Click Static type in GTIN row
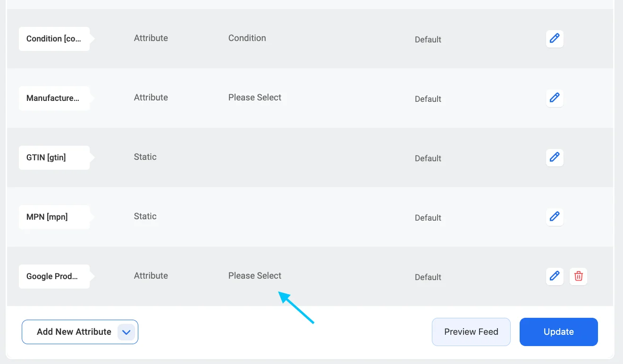 [x=145, y=157]
